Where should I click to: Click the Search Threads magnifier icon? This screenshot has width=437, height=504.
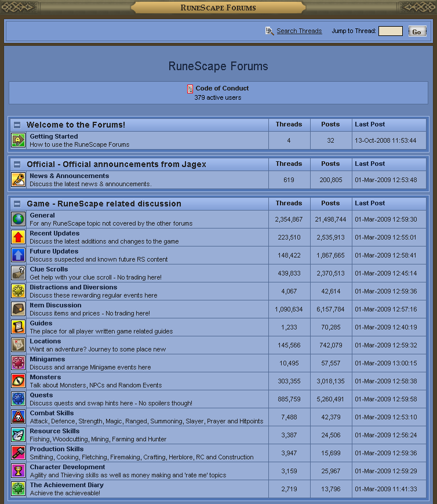tap(270, 31)
